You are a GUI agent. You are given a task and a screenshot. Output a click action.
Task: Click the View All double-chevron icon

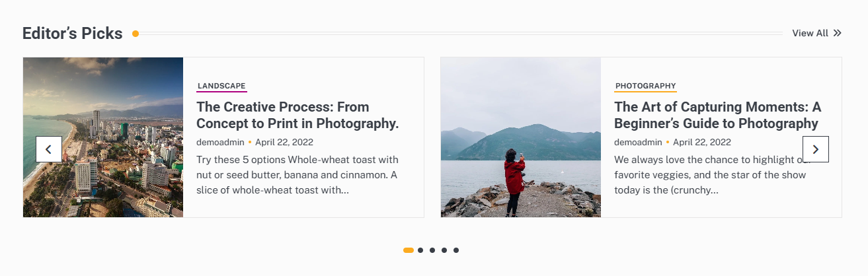coord(837,33)
